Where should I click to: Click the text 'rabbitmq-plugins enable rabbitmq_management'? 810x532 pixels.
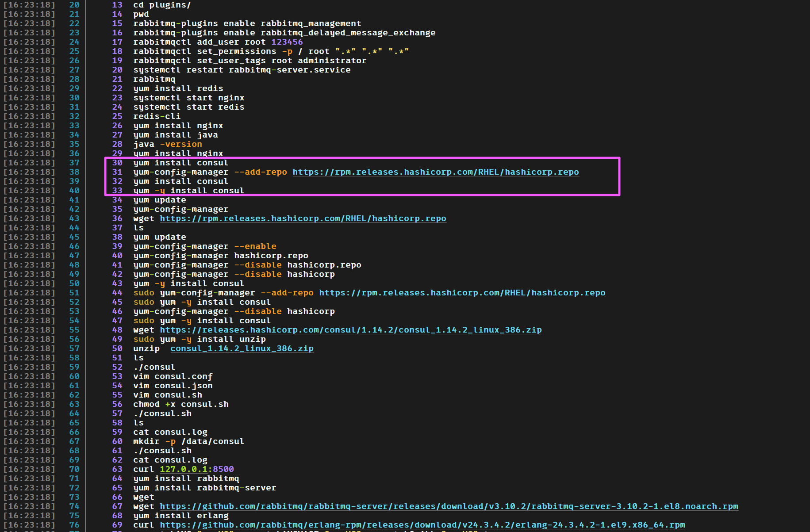[247, 23]
